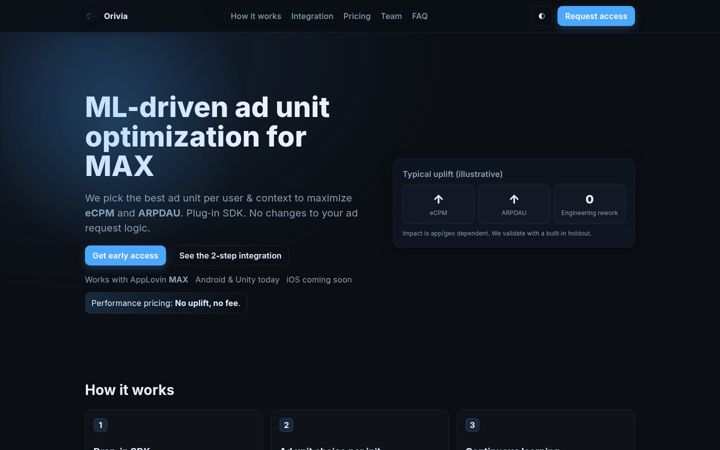Click the Get early access button
The height and width of the screenshot is (450, 720).
click(125, 255)
